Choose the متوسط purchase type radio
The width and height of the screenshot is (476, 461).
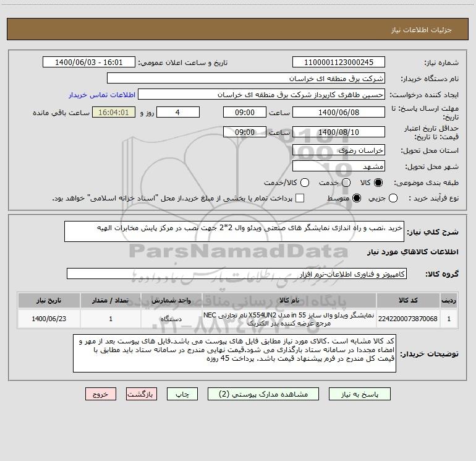pos(357,198)
